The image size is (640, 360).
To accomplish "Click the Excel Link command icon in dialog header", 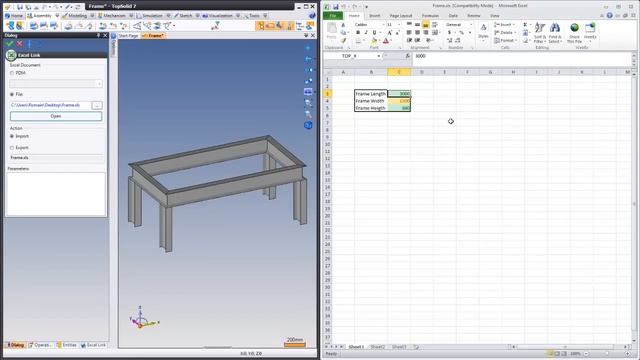I will 11,55.
